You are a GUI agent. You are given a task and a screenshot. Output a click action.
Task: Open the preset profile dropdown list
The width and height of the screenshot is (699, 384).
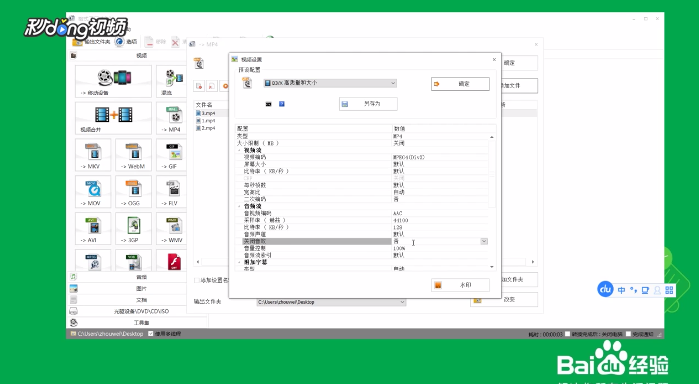click(393, 83)
